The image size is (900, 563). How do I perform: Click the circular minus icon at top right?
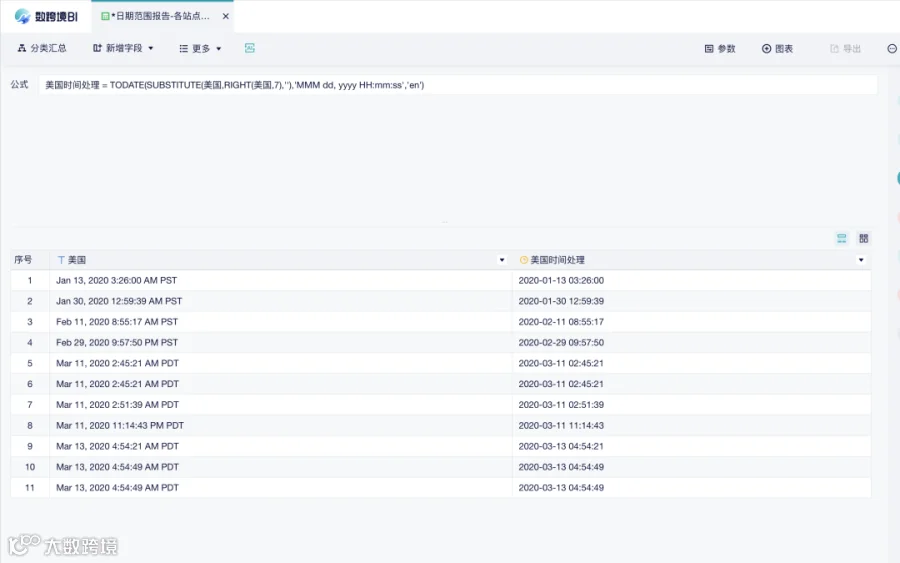[x=892, y=49]
